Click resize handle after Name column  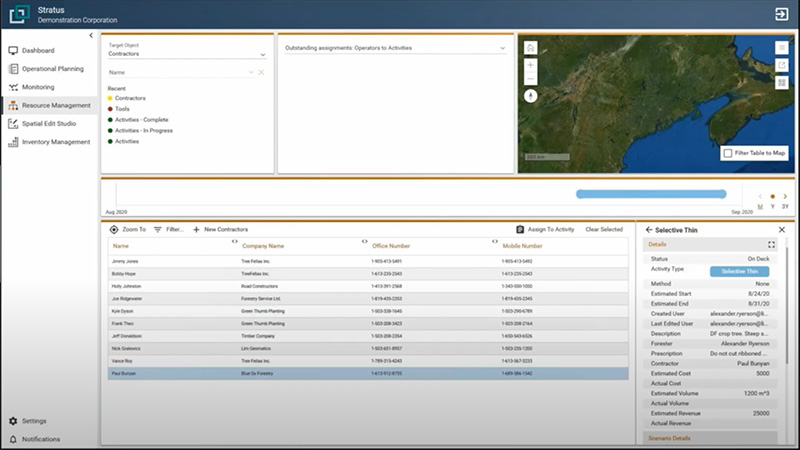[235, 241]
